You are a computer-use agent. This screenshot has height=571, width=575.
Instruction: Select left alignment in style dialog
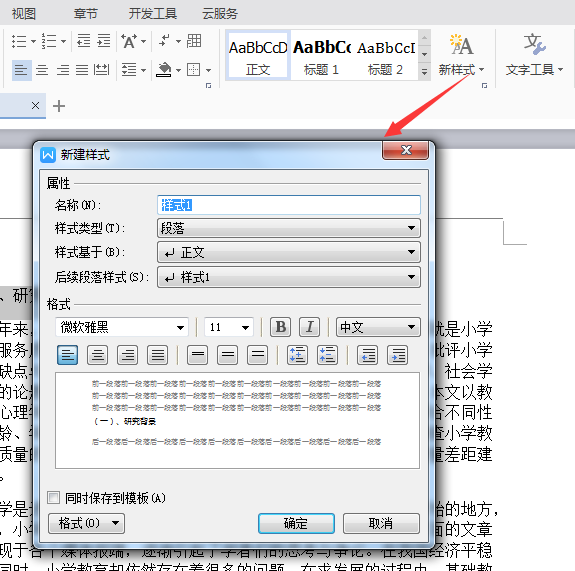coord(67,355)
